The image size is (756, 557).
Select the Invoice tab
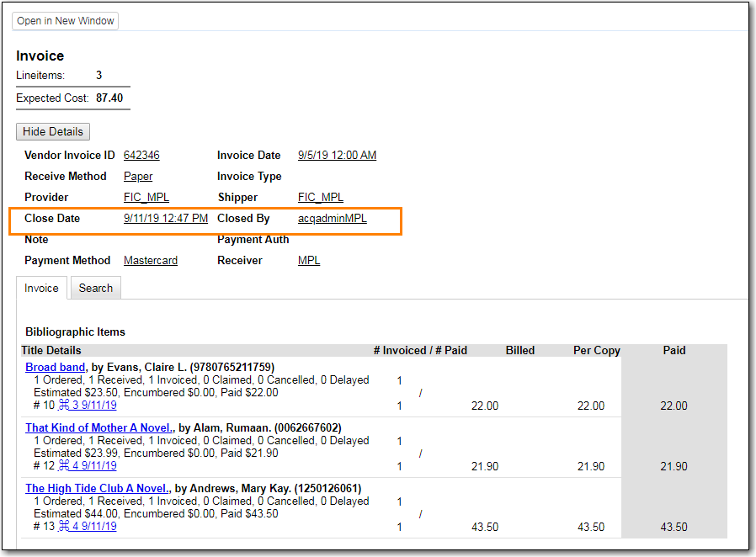40,287
